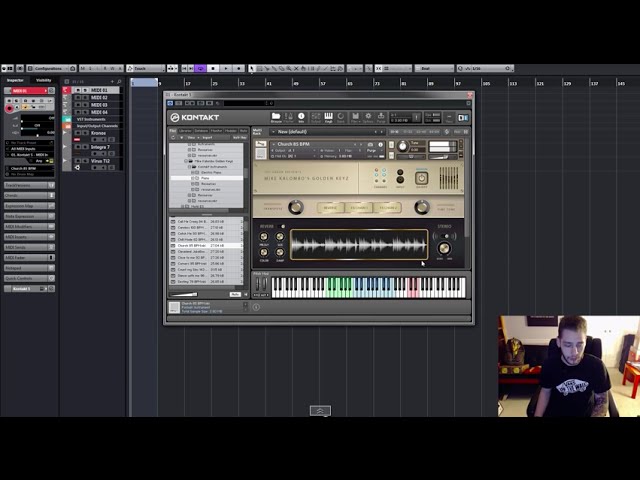Toggle the STEREO switch

pyautogui.click(x=444, y=236)
